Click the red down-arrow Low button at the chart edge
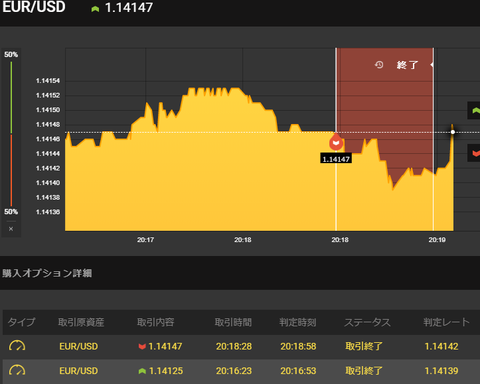This screenshot has width=480, height=384. [x=474, y=153]
